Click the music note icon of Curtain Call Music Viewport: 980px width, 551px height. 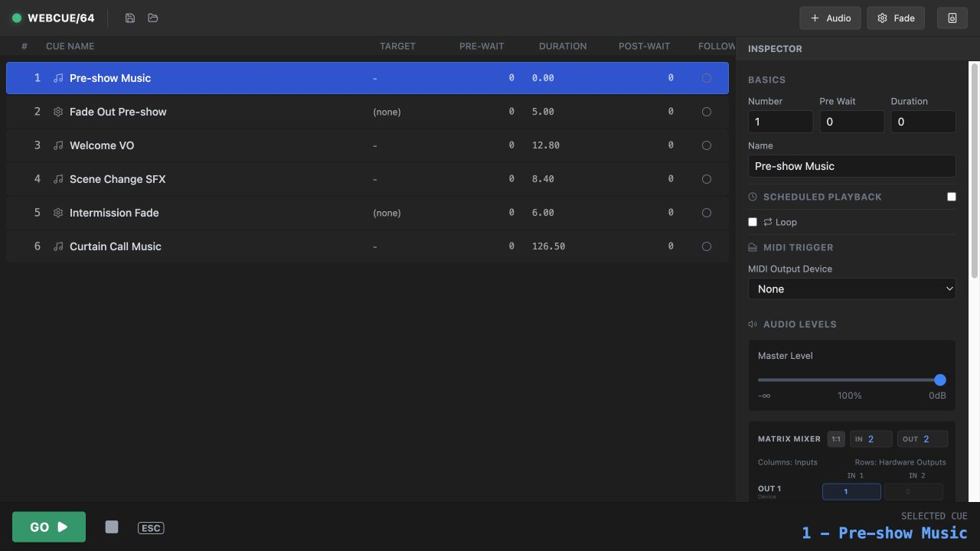tap(58, 246)
